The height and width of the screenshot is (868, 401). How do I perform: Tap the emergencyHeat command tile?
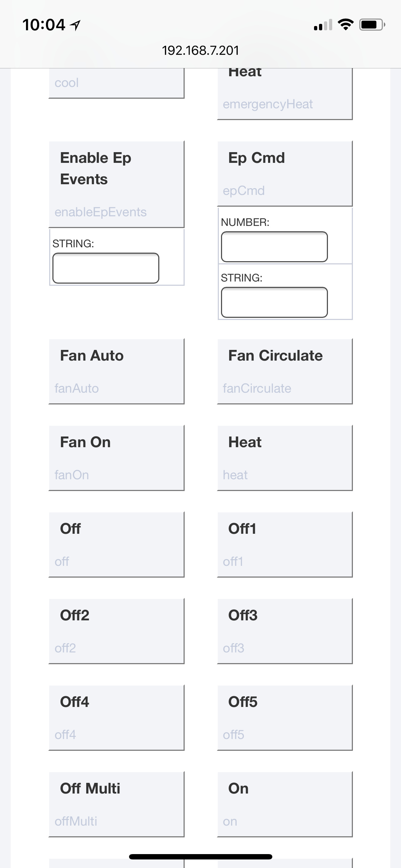click(285, 94)
